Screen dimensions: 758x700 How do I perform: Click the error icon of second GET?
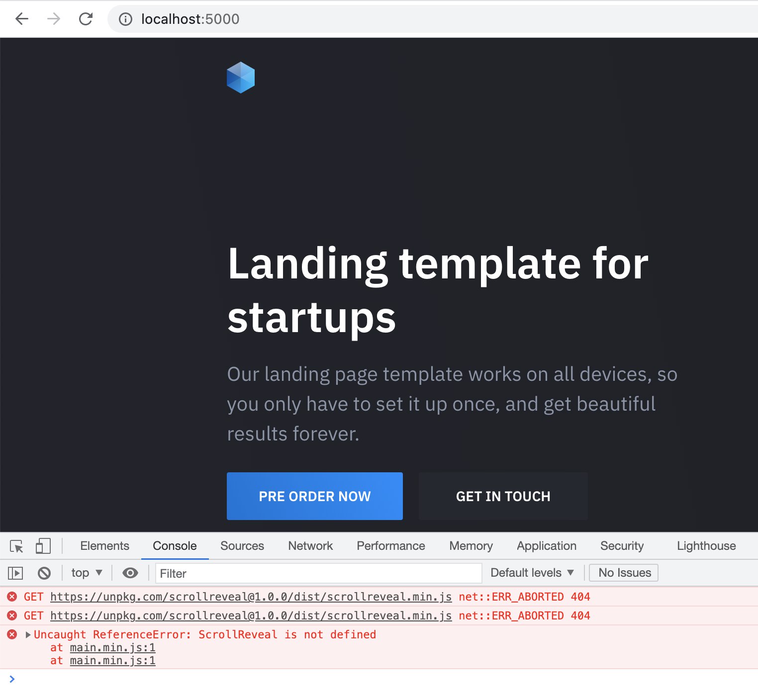click(12, 615)
